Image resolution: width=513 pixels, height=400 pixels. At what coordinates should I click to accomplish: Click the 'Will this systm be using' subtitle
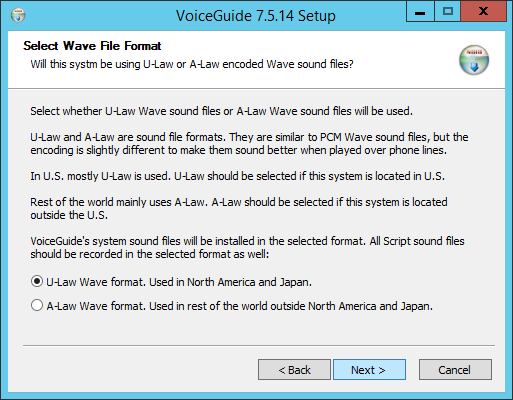192,64
